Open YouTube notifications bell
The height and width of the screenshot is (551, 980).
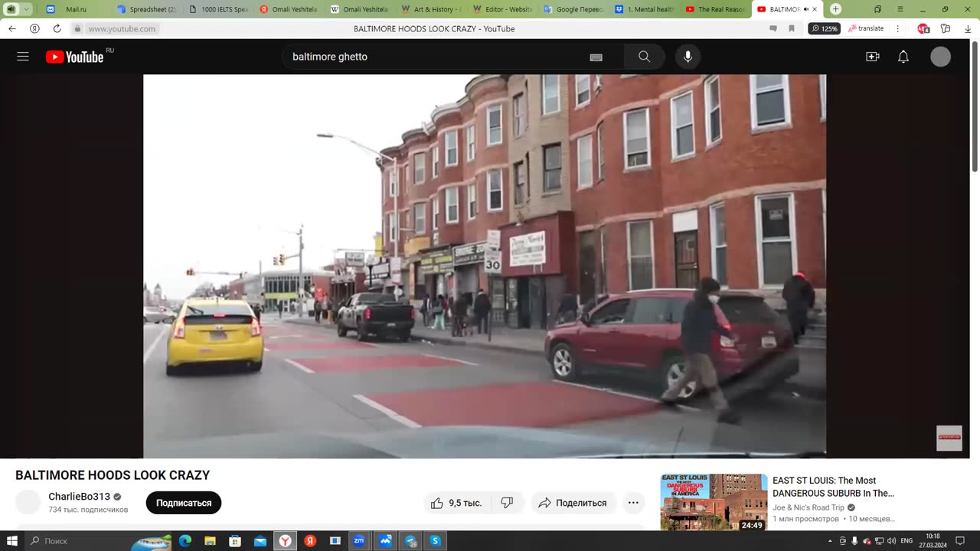click(x=903, y=57)
